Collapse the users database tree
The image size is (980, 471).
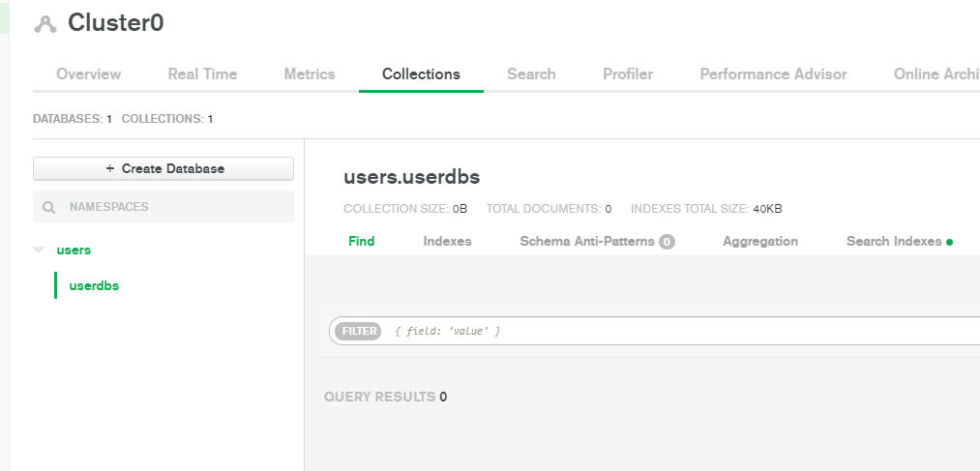39,250
